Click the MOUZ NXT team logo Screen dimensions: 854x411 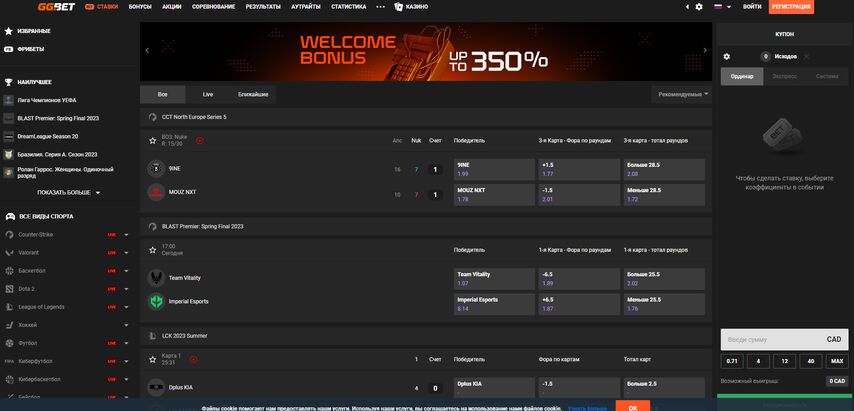[156, 192]
